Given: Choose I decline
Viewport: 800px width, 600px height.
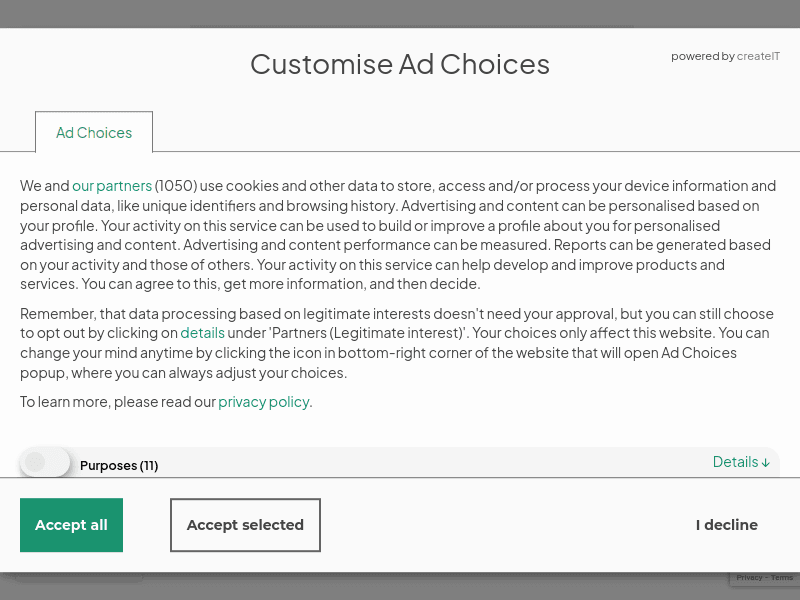Looking at the screenshot, I should click(727, 525).
